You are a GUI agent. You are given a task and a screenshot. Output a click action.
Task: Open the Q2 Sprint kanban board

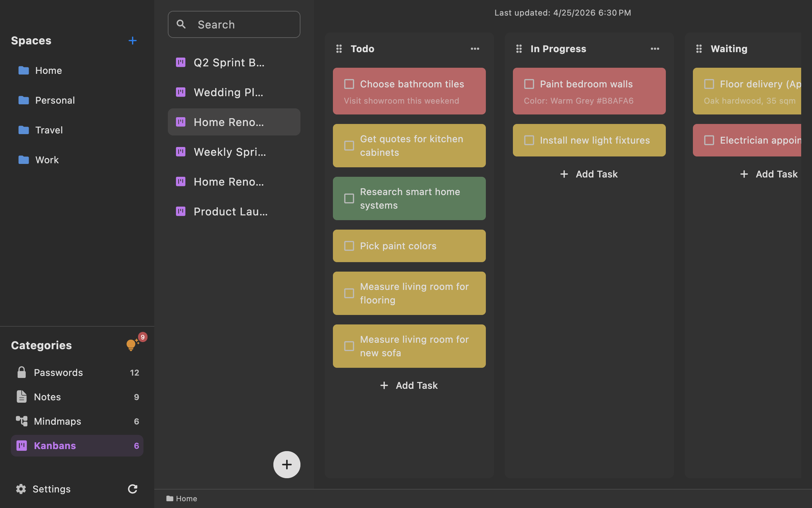[234, 62]
